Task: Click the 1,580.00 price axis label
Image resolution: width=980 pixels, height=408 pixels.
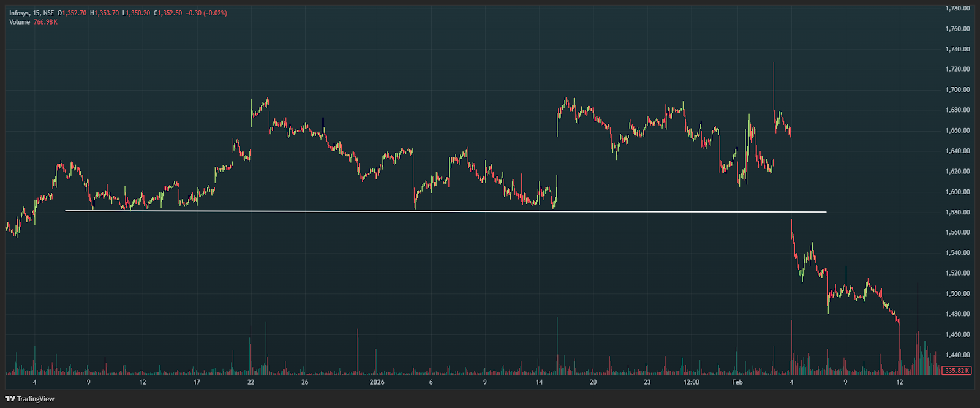Action: (x=957, y=213)
